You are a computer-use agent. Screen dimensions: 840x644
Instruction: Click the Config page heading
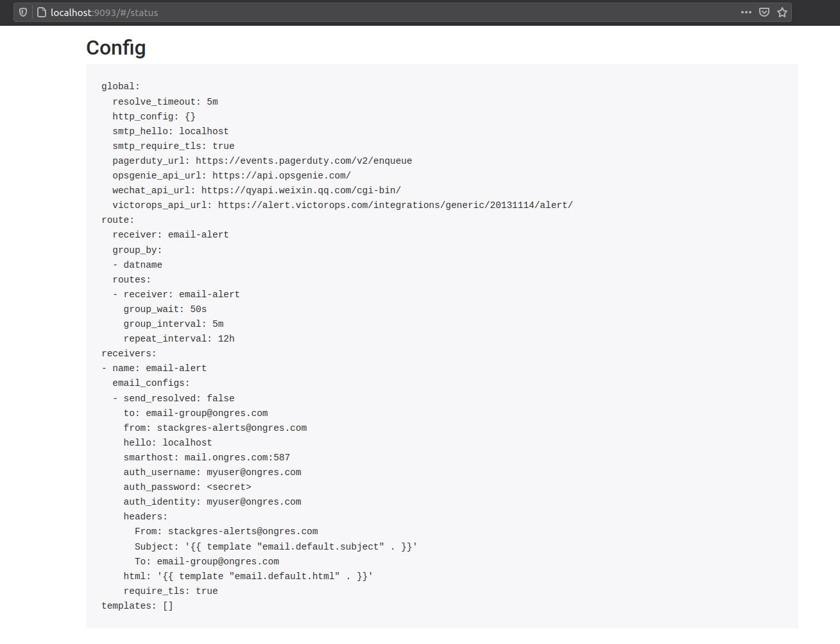(x=116, y=48)
